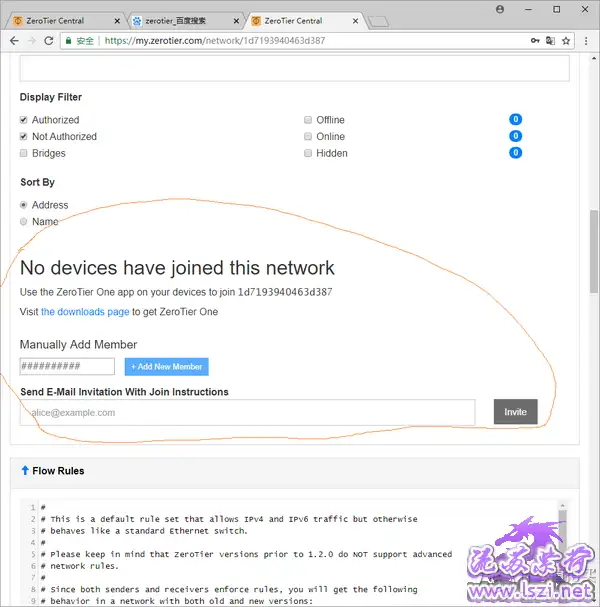Screen dimensions: 600x607
Task: Reload the ZeroTier page
Action: (x=49, y=41)
